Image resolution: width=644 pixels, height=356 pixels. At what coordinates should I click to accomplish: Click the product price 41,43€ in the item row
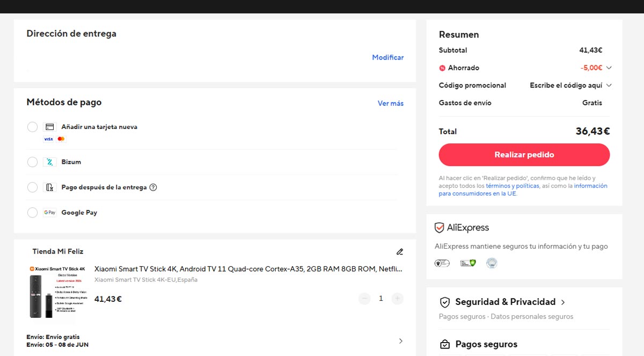coord(108,299)
